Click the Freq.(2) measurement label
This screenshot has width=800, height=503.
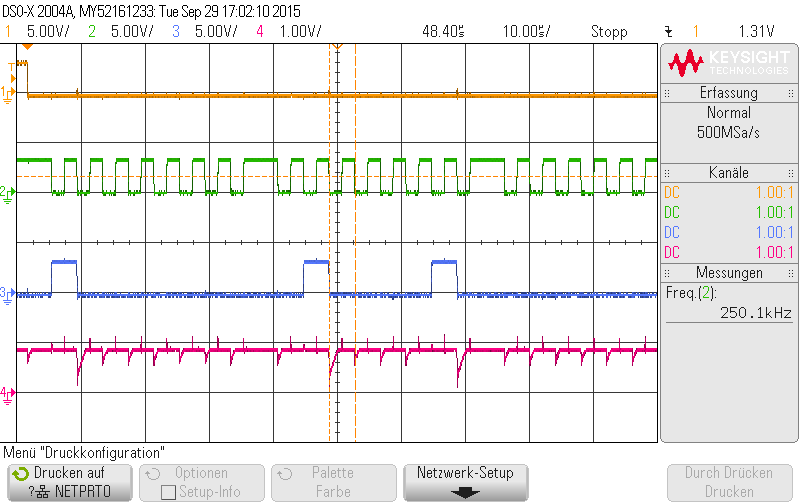(691, 293)
